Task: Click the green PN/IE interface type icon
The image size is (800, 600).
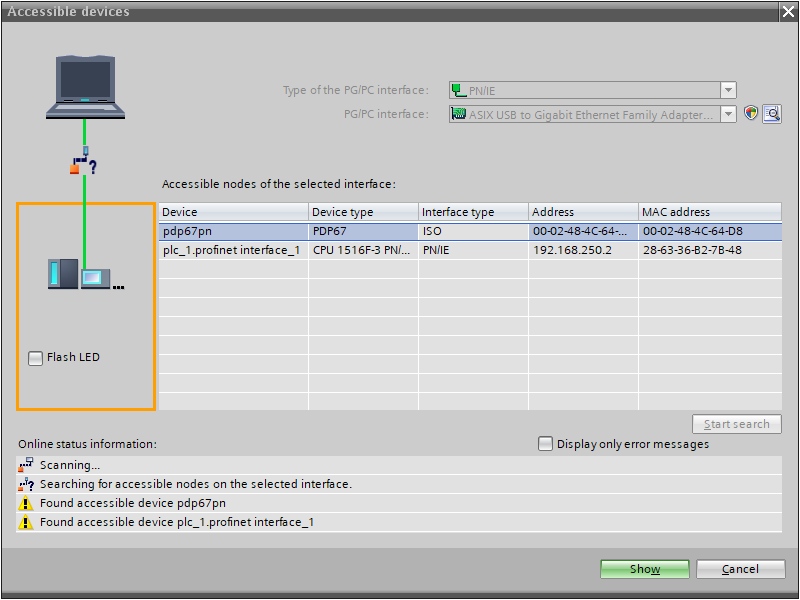Action: (x=459, y=90)
